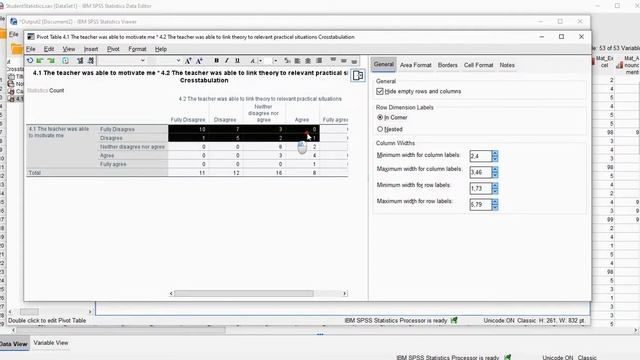This screenshot has width=640, height=360.
Task: Switch to Data View tab
Action: pyautogui.click(x=13, y=344)
